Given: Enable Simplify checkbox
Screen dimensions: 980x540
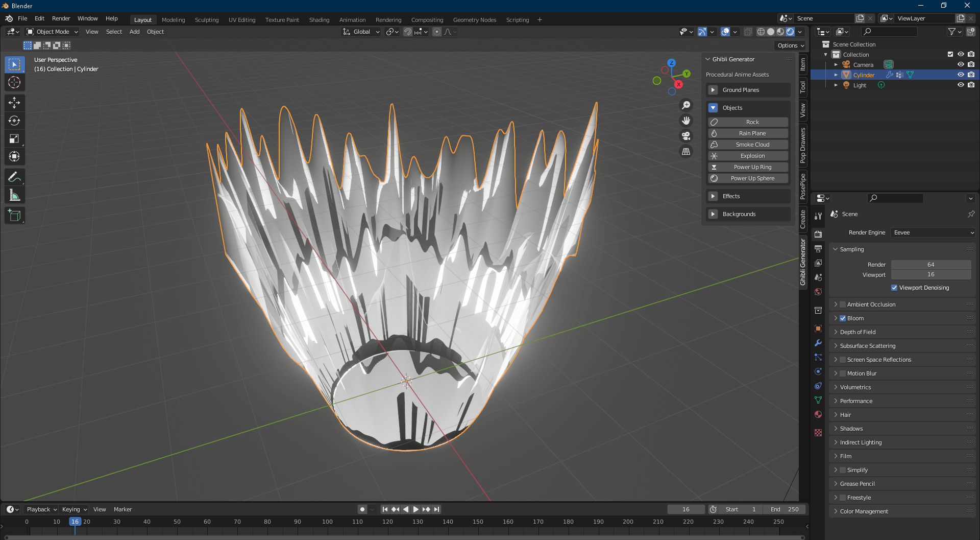Looking at the screenshot, I should coord(843,470).
